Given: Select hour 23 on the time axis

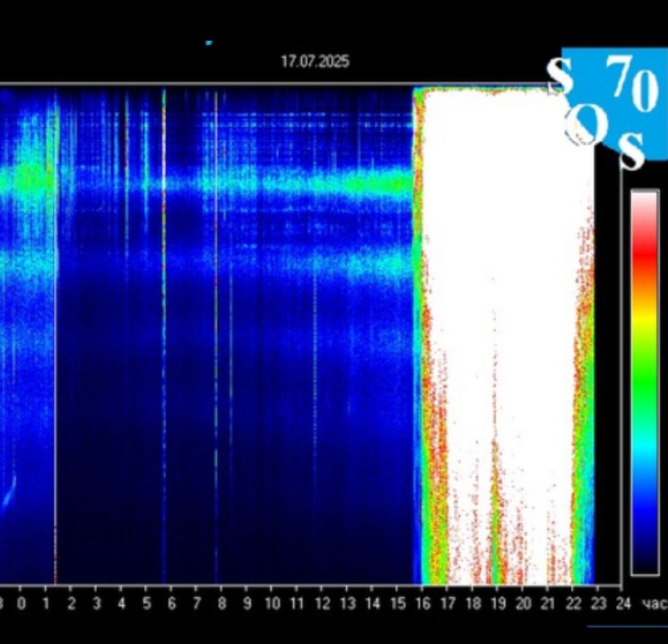Looking at the screenshot, I should (598, 603).
